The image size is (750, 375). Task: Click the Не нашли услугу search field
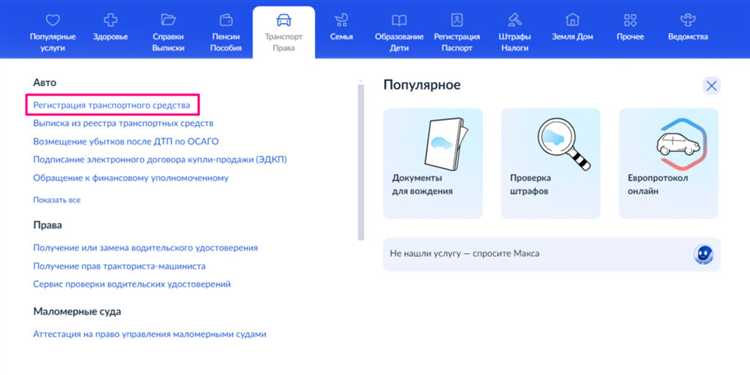(x=551, y=254)
